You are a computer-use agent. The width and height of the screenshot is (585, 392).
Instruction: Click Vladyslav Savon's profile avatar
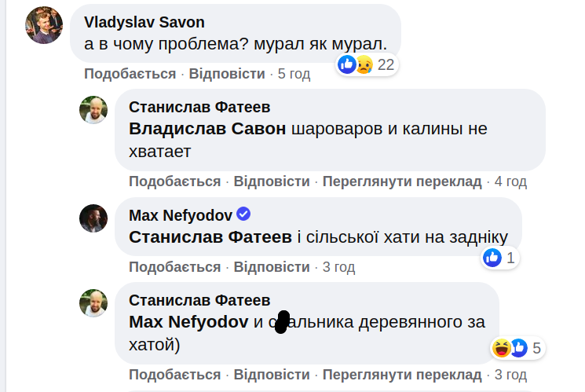44,24
